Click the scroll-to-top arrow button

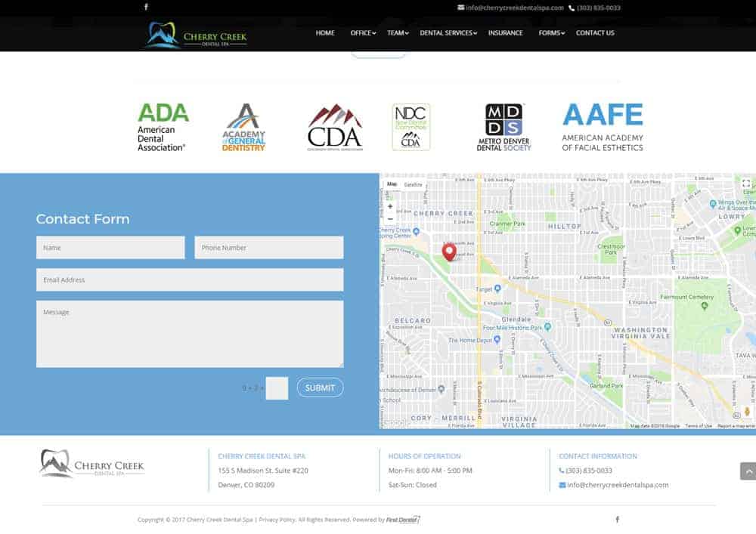coord(748,471)
